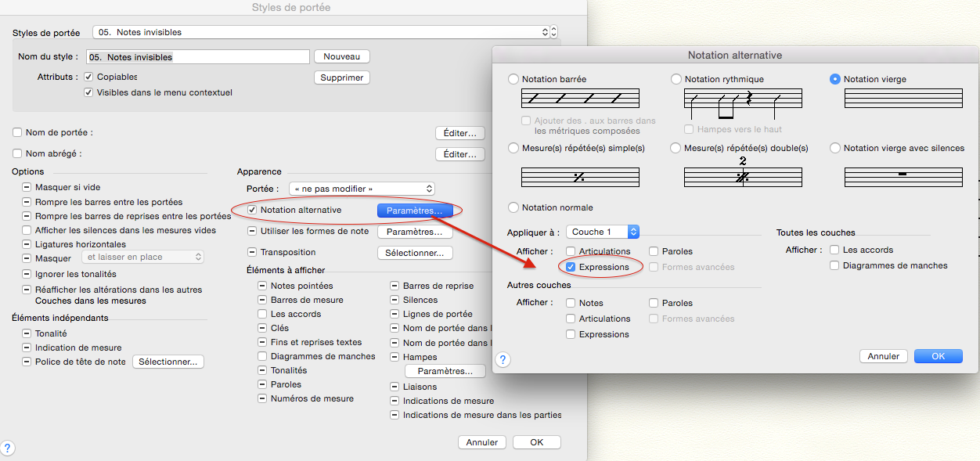Image resolution: width=980 pixels, height=461 pixels.
Task: Click the slash notation preview image
Action: click(x=580, y=98)
